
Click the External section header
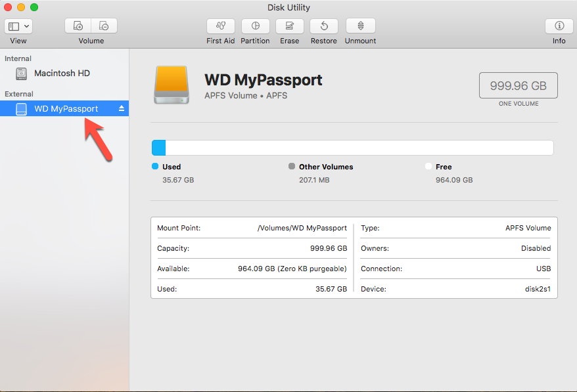pyautogui.click(x=19, y=94)
